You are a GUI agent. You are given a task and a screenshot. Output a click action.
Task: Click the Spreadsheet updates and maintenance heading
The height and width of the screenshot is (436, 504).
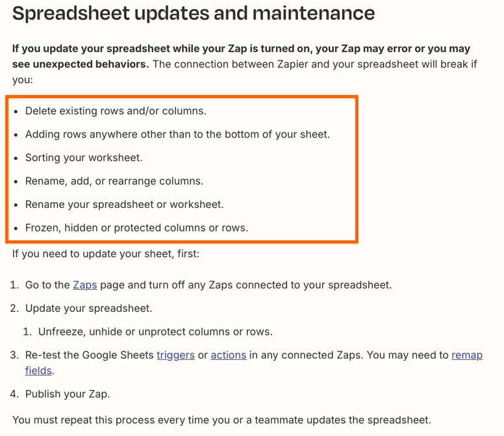coord(194,14)
